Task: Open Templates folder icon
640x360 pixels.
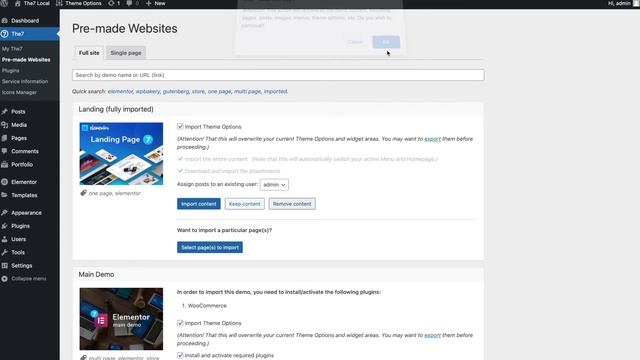Action: coord(4,195)
